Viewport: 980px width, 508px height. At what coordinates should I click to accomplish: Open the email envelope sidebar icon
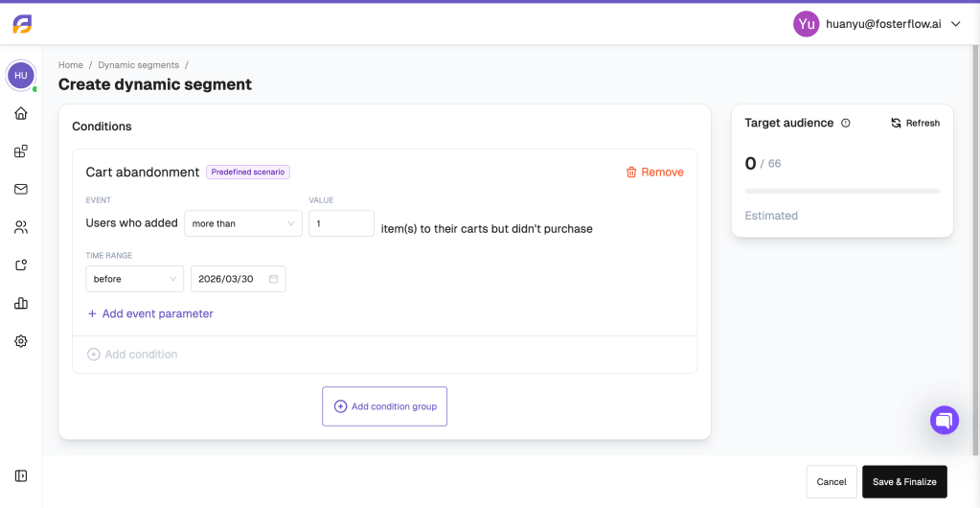click(21, 189)
